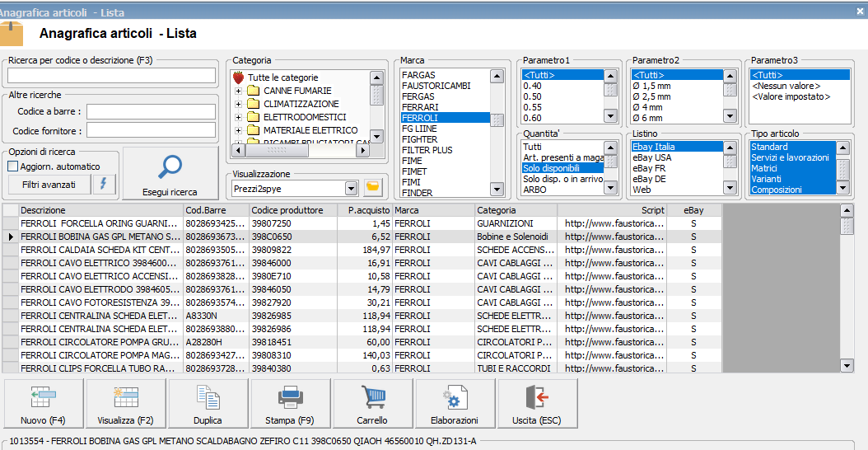The image size is (868, 450).
Task: Open the Carrello shopping cart
Action: (x=372, y=405)
